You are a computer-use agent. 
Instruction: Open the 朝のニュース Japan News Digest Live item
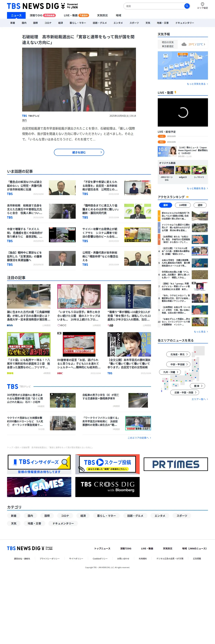point(183,151)
